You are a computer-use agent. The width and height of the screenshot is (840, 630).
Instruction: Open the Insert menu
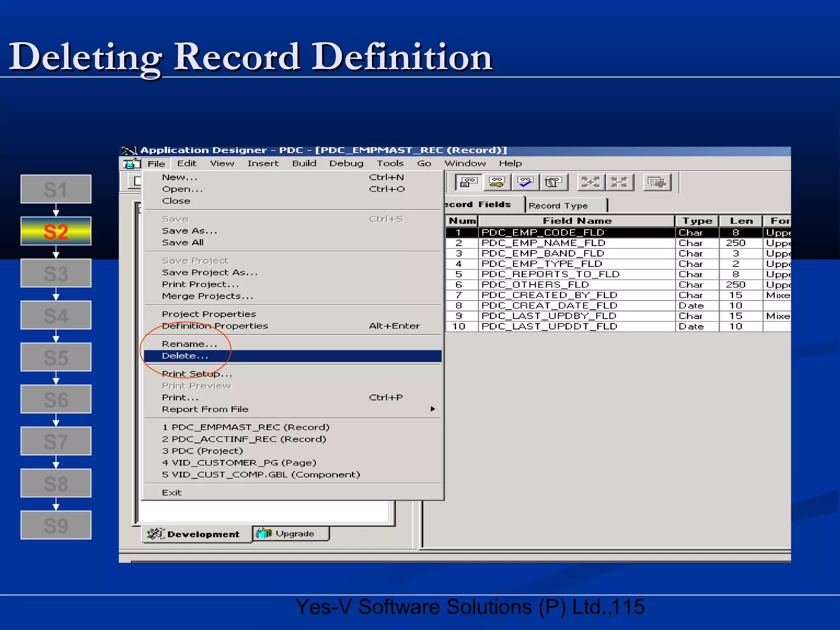(x=263, y=163)
